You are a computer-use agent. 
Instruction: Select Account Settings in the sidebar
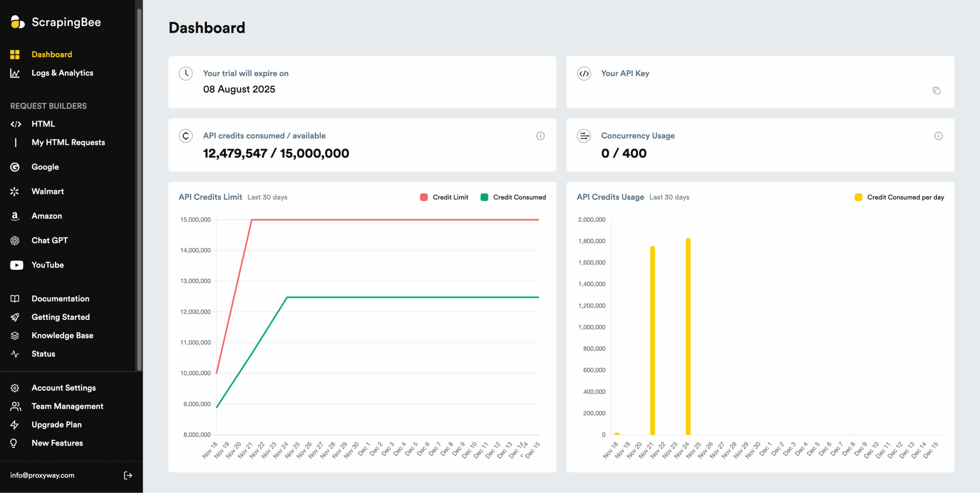pos(64,388)
